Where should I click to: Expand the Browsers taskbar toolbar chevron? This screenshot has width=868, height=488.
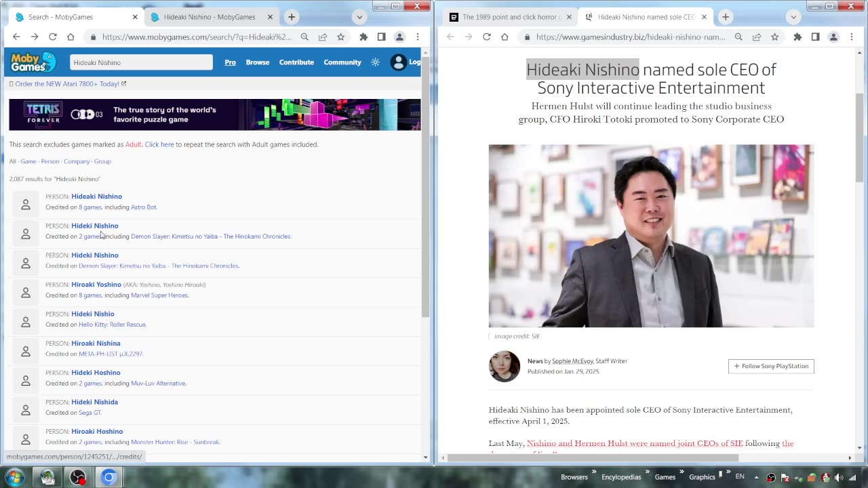594,472
